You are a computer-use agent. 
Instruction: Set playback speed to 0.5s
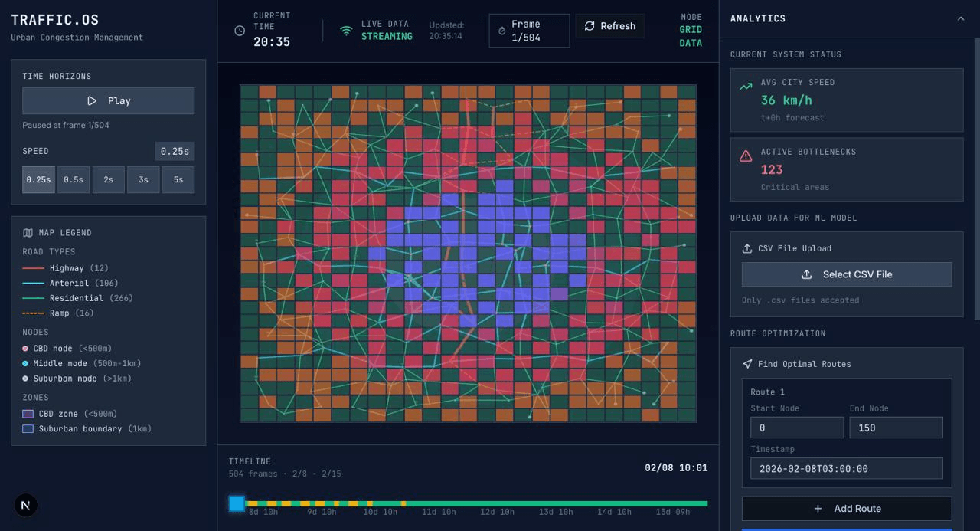point(73,180)
